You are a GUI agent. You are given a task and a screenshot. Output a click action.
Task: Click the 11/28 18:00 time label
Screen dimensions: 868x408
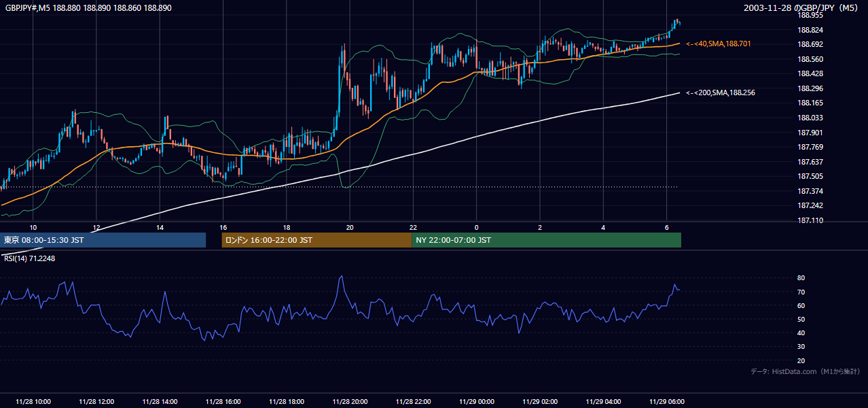pos(287,401)
